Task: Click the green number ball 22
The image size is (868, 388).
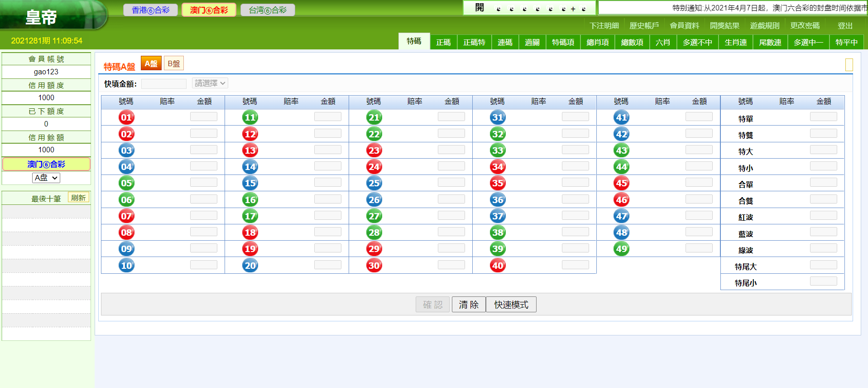Action: coord(374,134)
